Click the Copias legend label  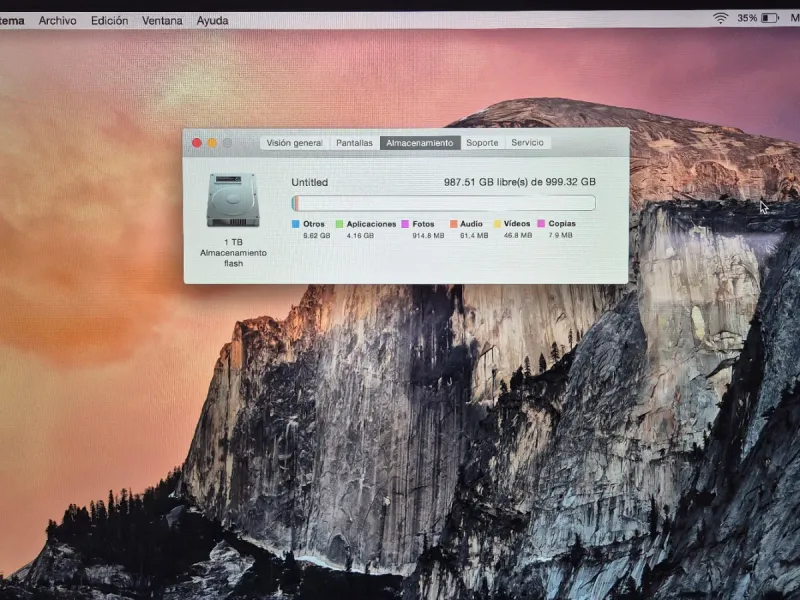562,223
